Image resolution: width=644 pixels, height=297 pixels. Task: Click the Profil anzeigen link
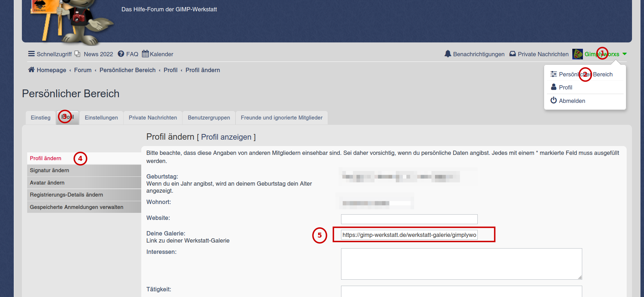(226, 137)
